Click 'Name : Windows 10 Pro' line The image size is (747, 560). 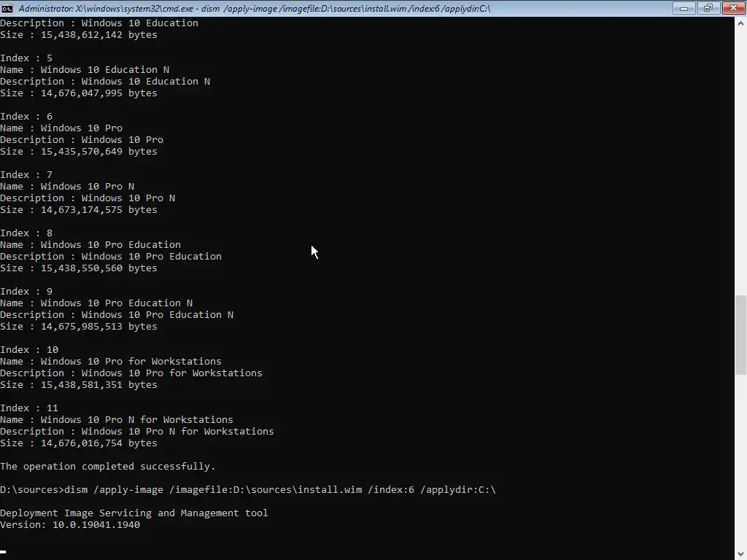click(x=61, y=128)
